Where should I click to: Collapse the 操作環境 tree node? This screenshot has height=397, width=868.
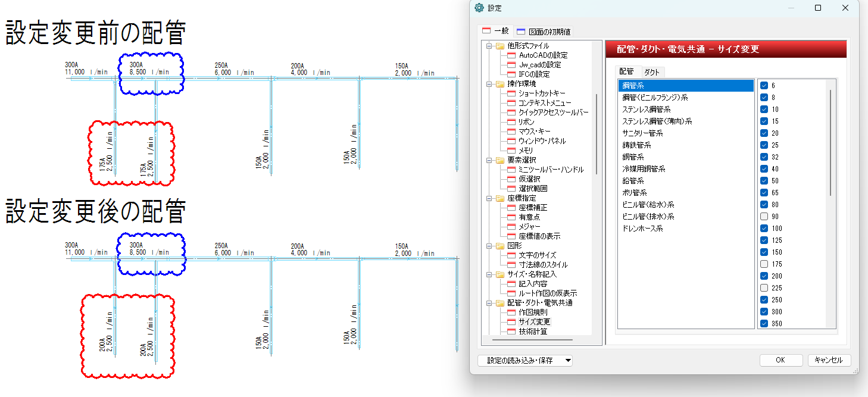pos(490,84)
